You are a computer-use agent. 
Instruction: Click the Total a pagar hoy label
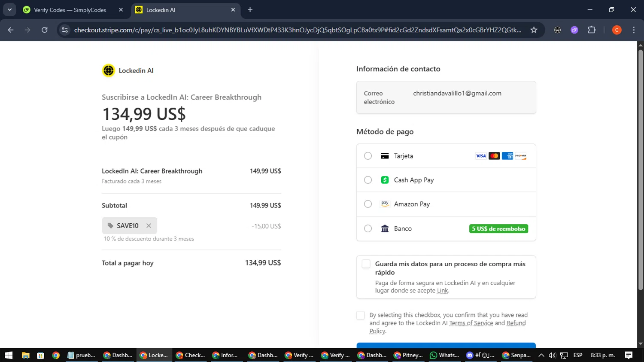128,263
